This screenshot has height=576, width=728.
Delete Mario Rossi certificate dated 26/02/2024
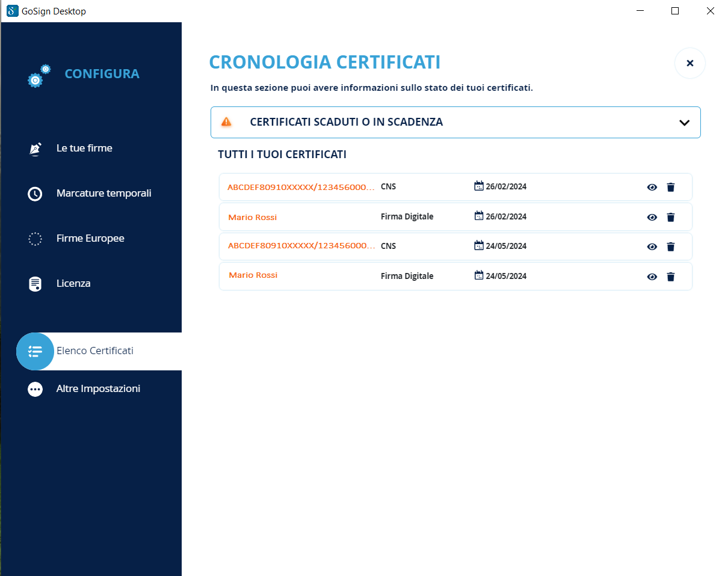[671, 217]
